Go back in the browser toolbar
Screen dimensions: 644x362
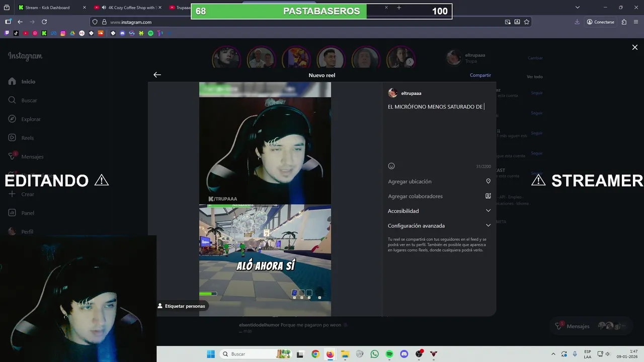20,22
